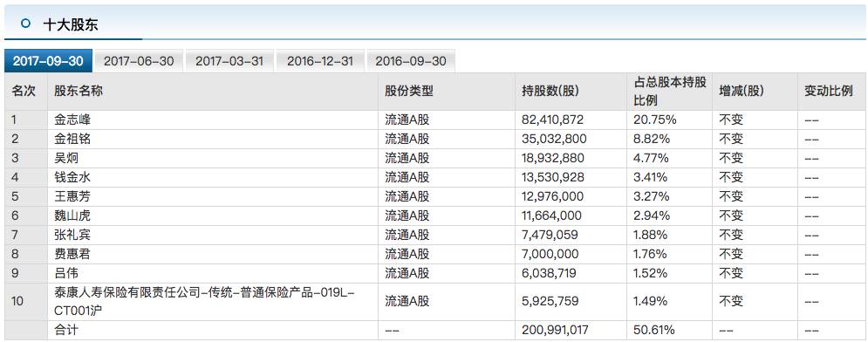Select shareholder name 金志峰

[x=72, y=120]
